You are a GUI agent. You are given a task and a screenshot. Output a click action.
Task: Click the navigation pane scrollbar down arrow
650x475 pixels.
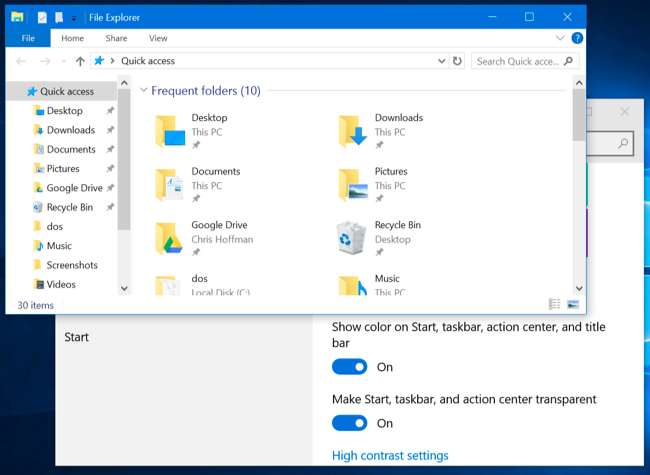124,288
